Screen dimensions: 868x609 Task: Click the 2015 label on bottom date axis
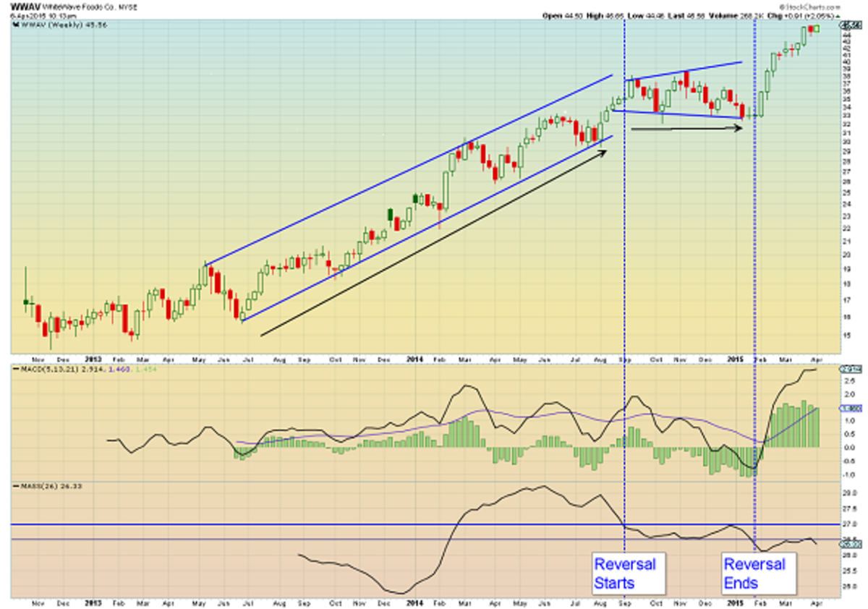(x=736, y=602)
